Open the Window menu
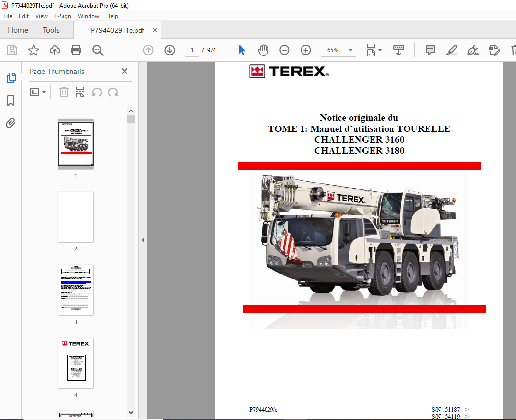The image size is (516, 420). point(88,16)
